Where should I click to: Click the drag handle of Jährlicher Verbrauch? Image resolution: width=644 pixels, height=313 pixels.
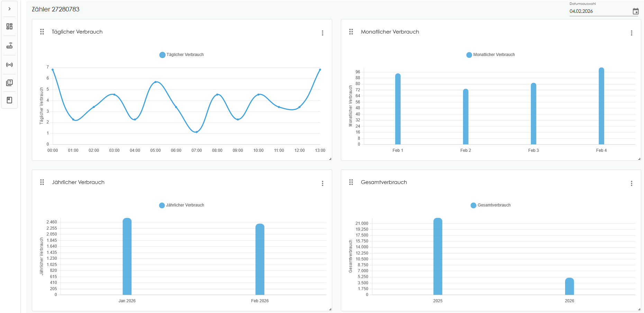click(x=42, y=182)
